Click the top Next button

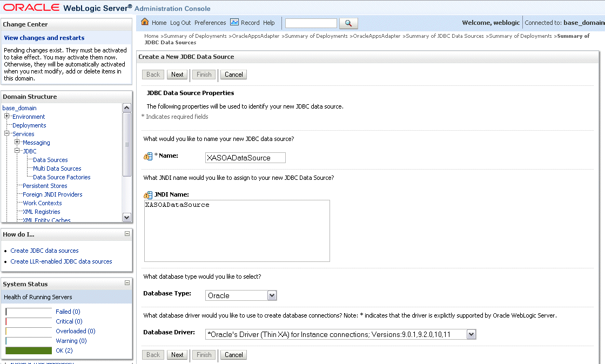coord(177,75)
